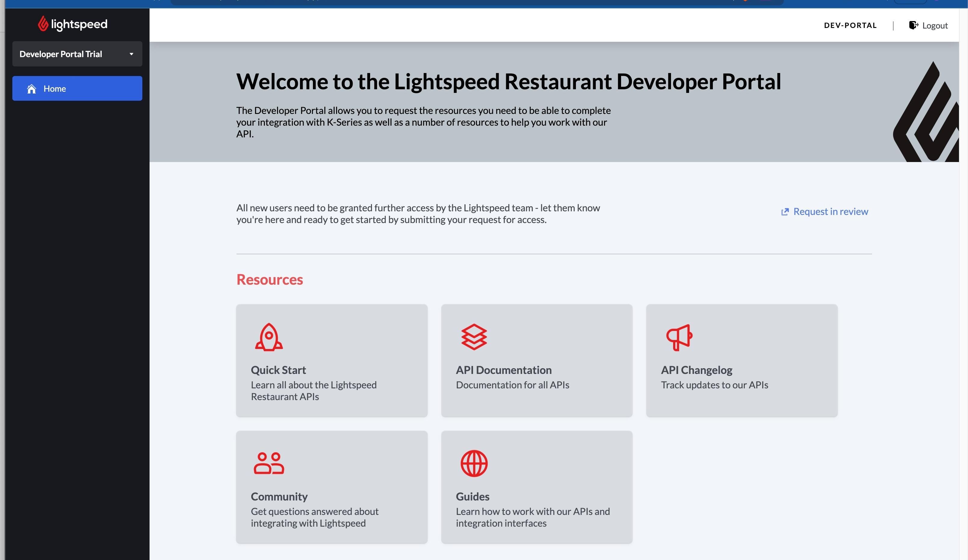The image size is (968, 560).
Task: Click the external link icon beside Request in review
Action: (785, 212)
